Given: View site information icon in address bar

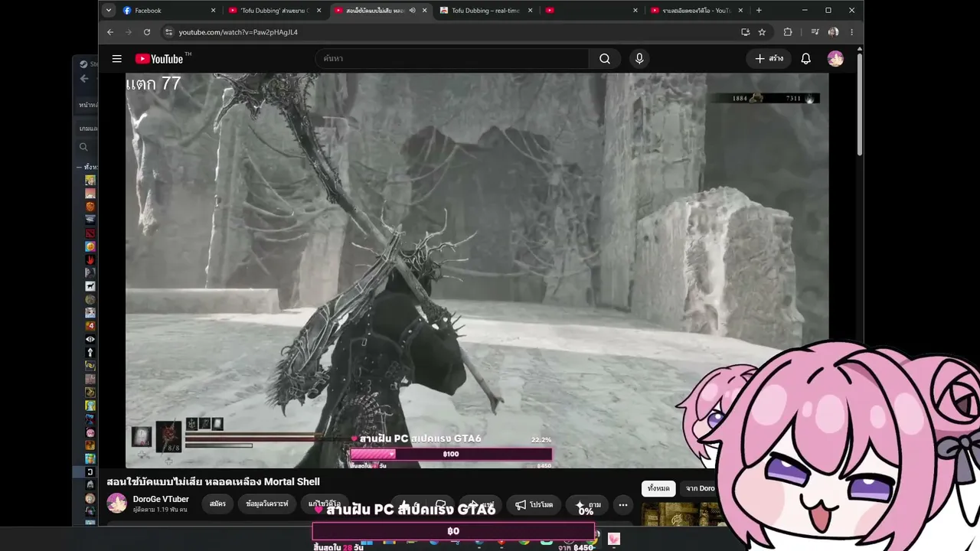Looking at the screenshot, I should pyautogui.click(x=168, y=32).
